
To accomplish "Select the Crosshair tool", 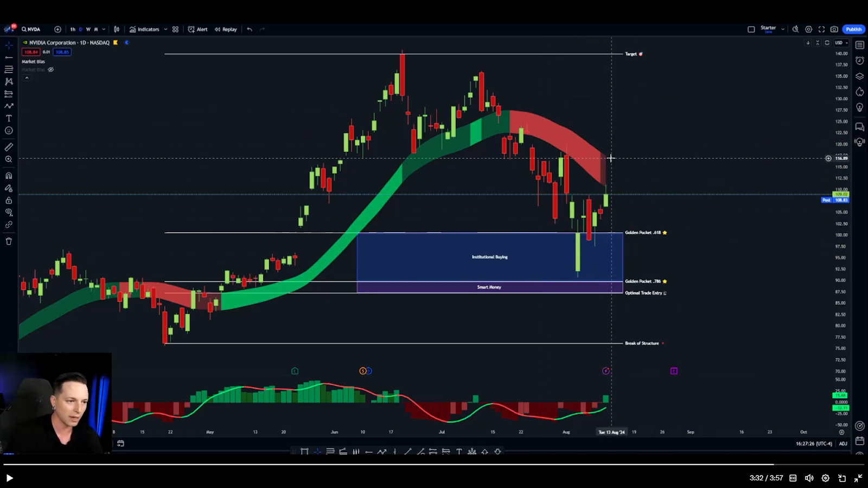I will point(9,46).
